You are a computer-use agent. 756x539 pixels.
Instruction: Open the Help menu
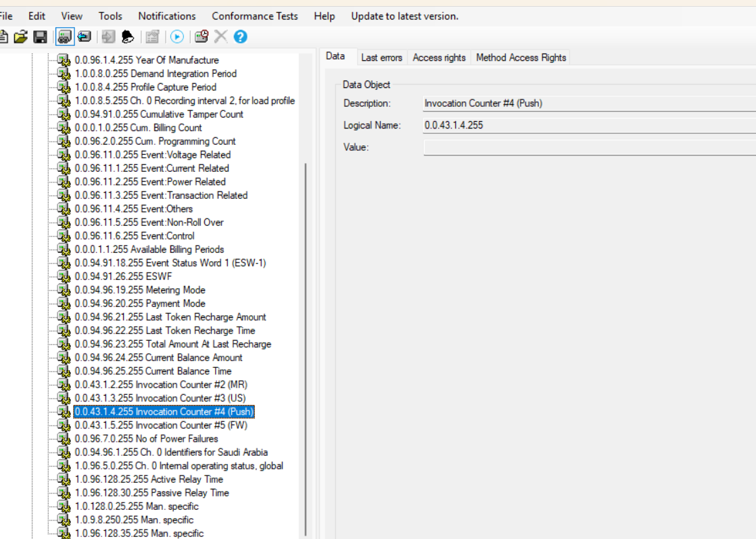coord(325,16)
